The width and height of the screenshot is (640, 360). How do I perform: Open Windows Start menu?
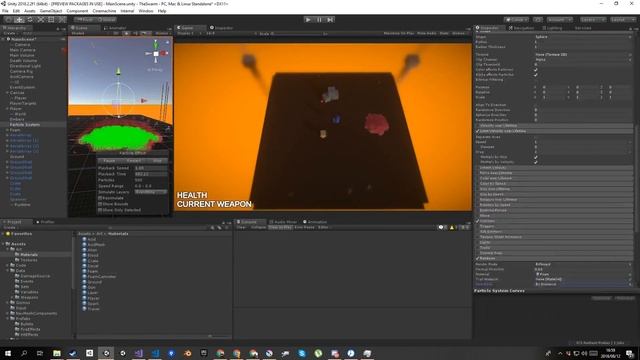tap(8, 353)
